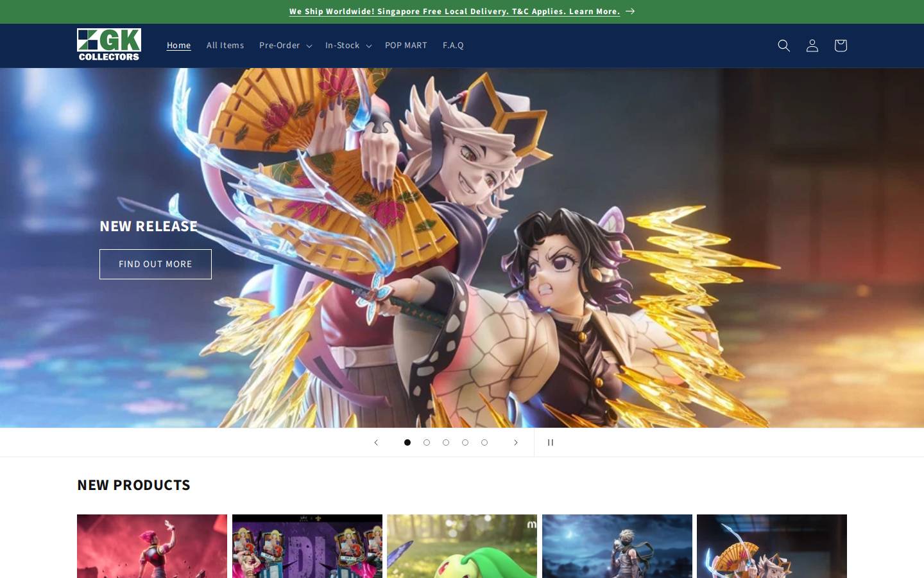This screenshot has height=578, width=924.
Task: Open the account login icon
Action: (812, 46)
